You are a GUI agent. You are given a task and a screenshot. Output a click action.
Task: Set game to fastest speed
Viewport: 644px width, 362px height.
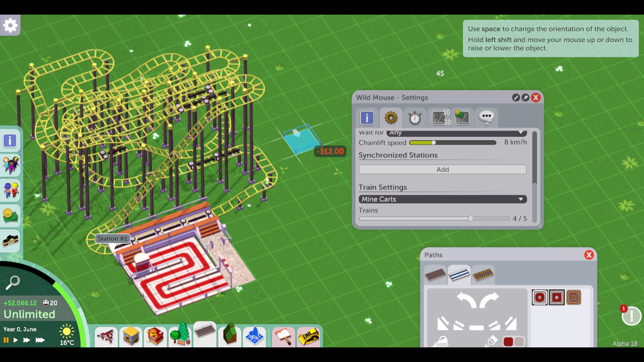(x=41, y=340)
